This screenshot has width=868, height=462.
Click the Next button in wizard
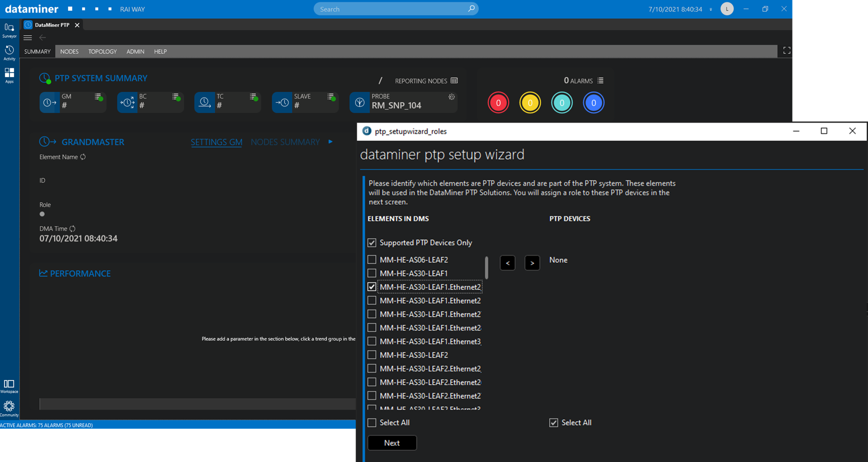tap(392, 443)
